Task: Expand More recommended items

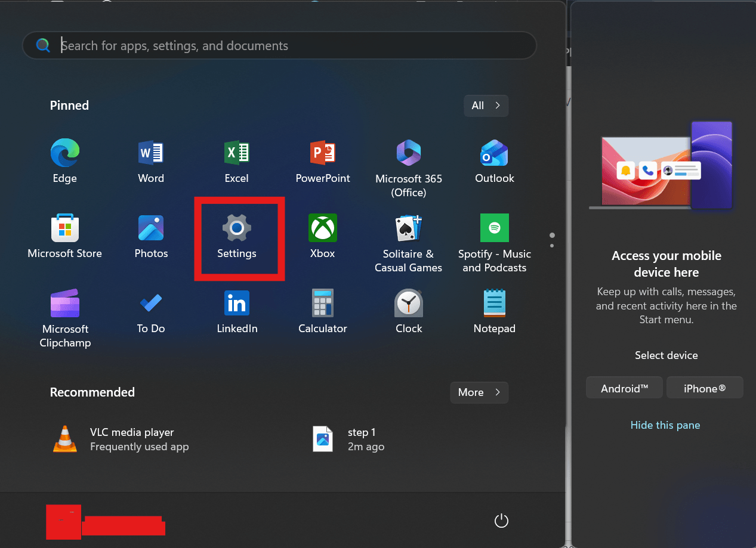Action: tap(479, 392)
